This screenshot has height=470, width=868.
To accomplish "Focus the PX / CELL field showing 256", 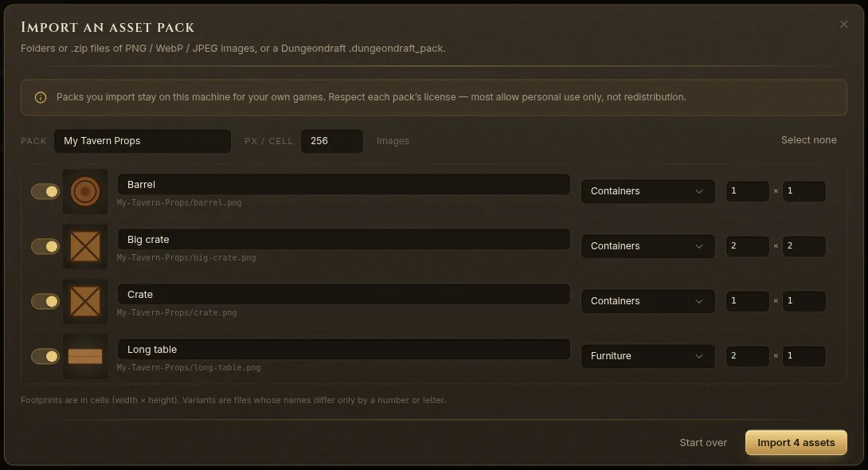I will [x=331, y=141].
